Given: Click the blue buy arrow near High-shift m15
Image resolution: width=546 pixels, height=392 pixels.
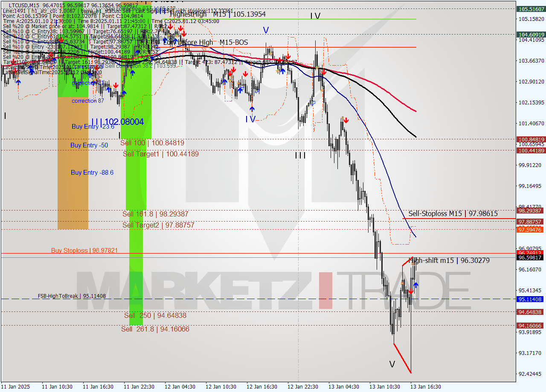Looking at the screenshot, I should 416,285.
